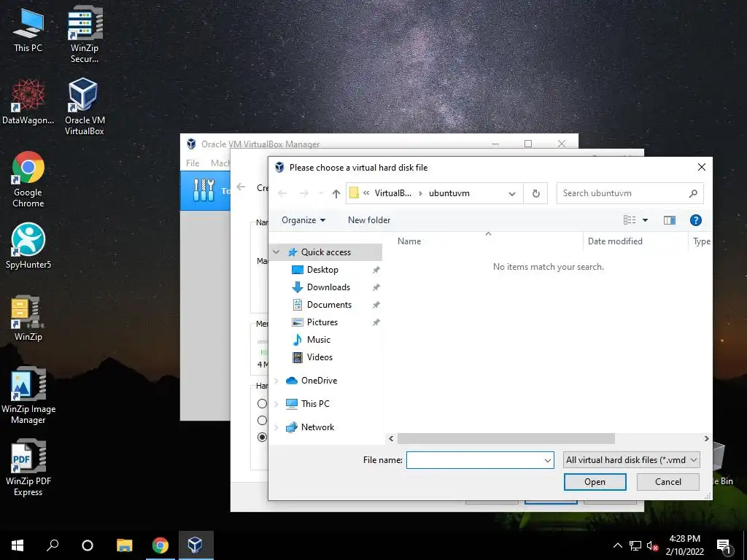Open the This PC desktop icon

tap(28, 29)
